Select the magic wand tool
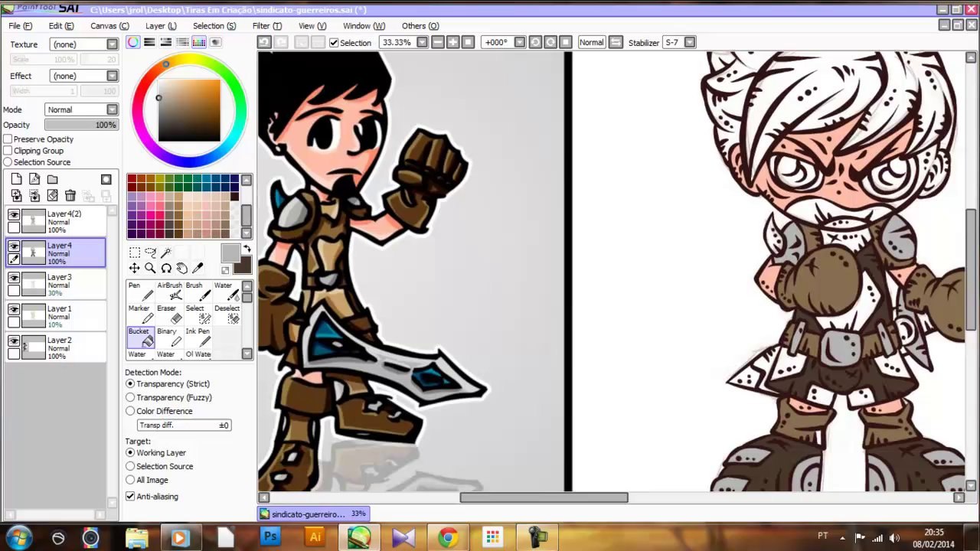This screenshot has height=551, width=980. pos(165,253)
